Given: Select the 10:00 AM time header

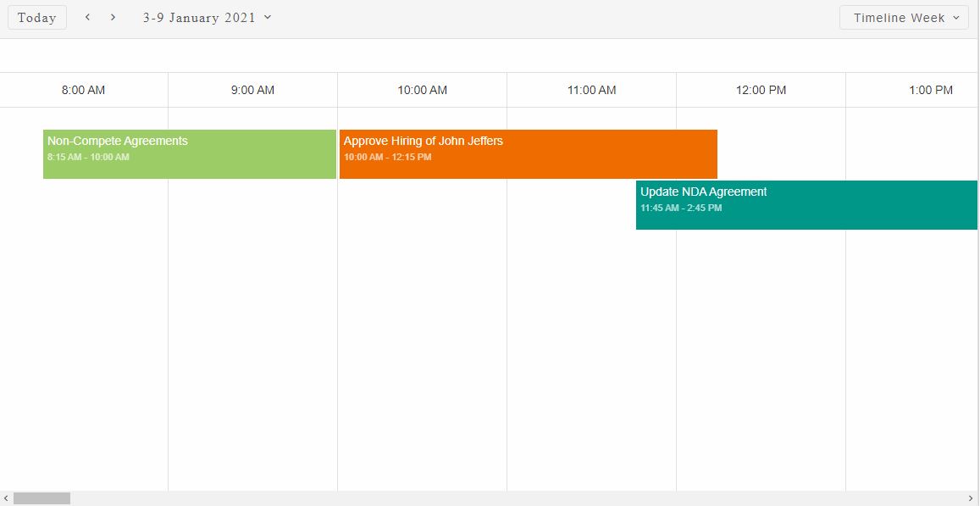Looking at the screenshot, I should (x=423, y=90).
